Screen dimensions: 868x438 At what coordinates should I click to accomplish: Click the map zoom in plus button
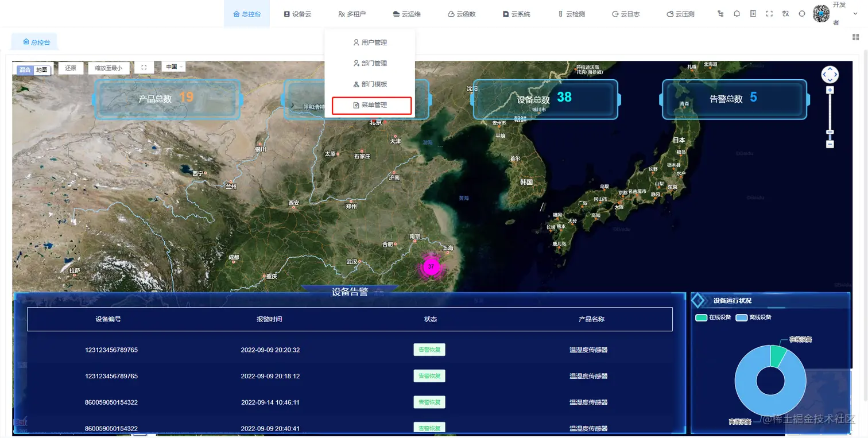point(830,90)
